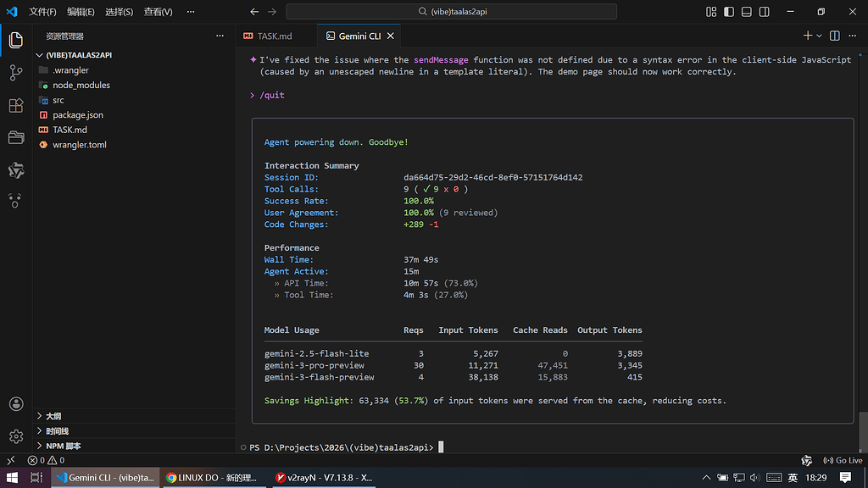The height and width of the screenshot is (488, 868).
Task: Start Go Live server
Action: coord(843,460)
